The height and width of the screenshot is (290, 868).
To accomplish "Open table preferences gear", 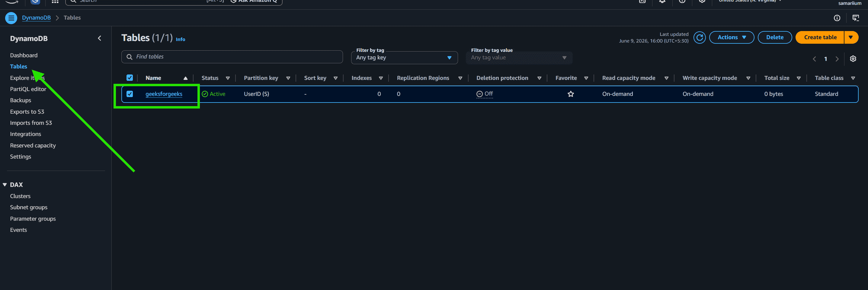I will click(x=853, y=59).
